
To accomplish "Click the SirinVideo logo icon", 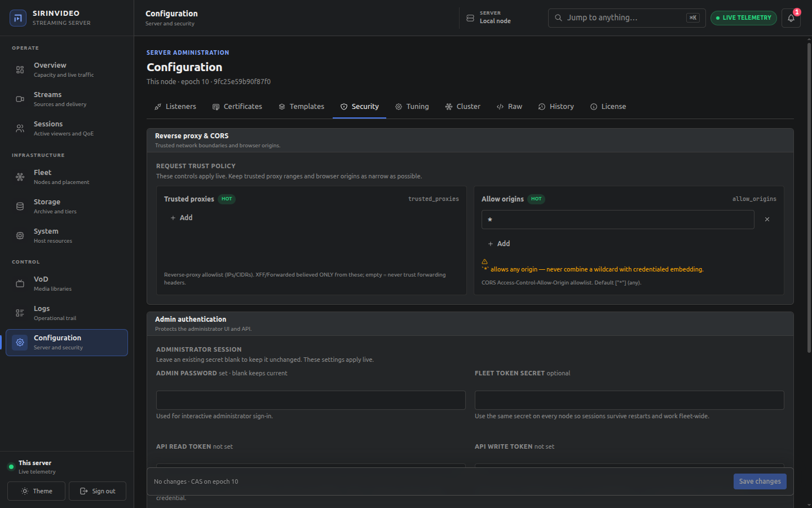I will [x=18, y=18].
